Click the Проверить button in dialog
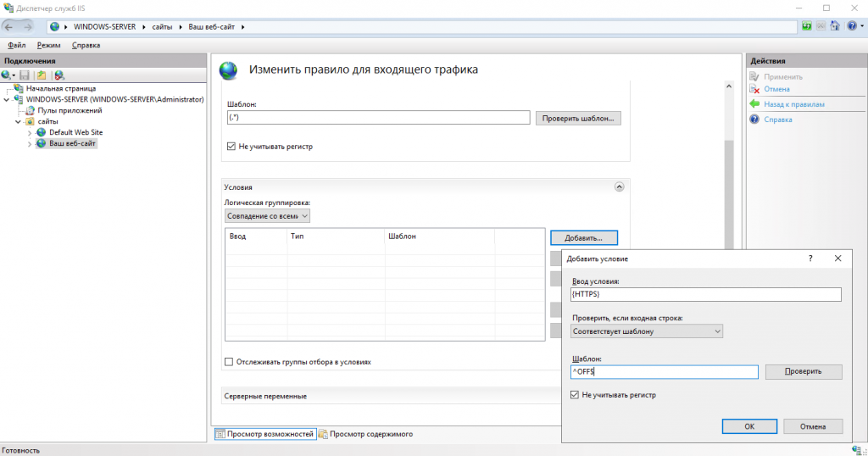The image size is (868, 456). point(804,371)
